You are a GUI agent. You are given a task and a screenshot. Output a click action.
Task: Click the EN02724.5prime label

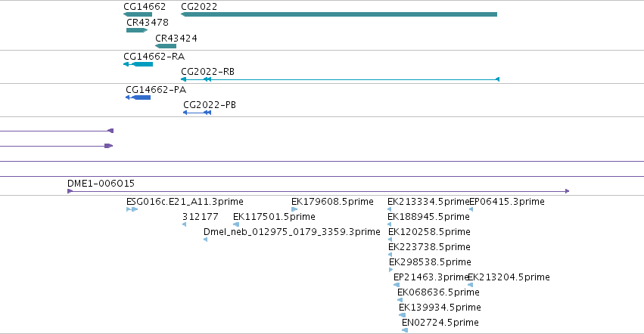point(440,323)
